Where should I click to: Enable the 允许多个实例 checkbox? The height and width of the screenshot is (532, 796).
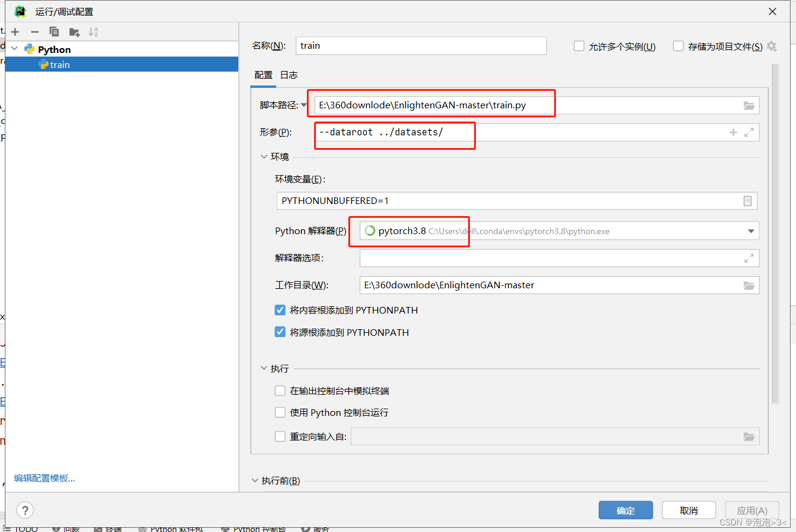pos(579,46)
